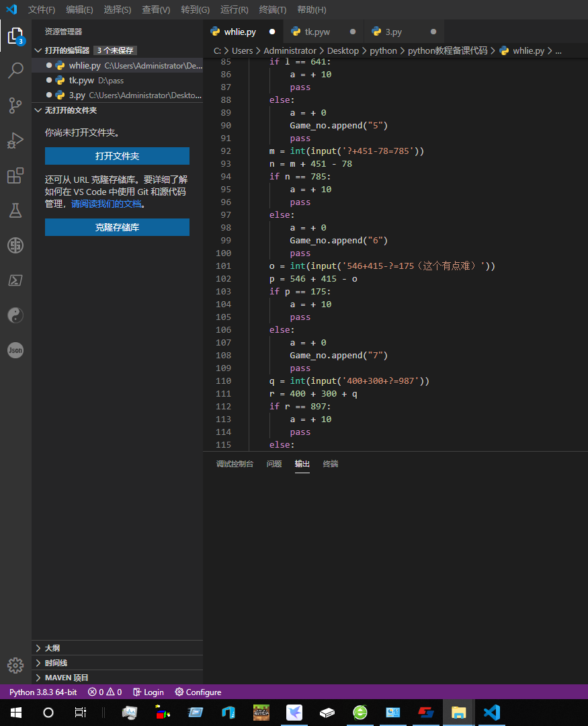Open Cortana search circle on the taskbar
The image size is (588, 726).
pyautogui.click(x=48, y=712)
